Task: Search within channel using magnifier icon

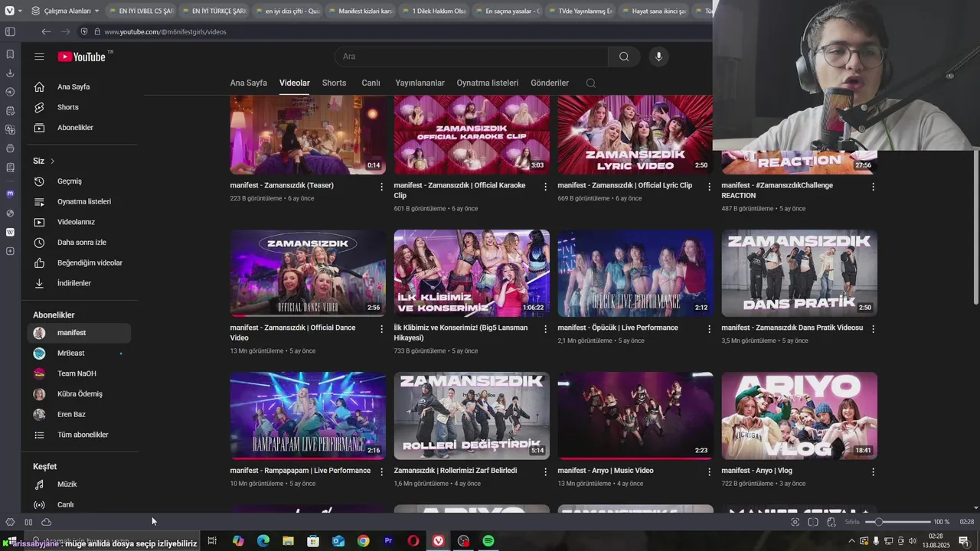Action: (590, 83)
